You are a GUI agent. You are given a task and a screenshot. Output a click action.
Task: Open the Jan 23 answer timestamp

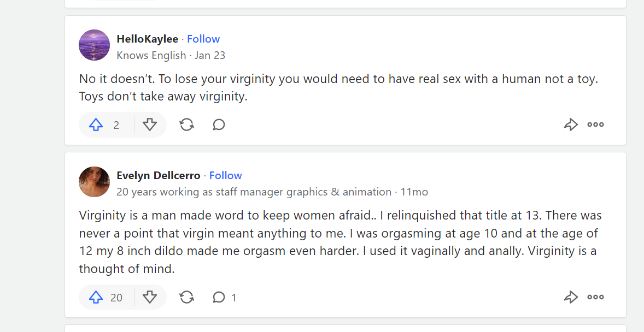(210, 55)
